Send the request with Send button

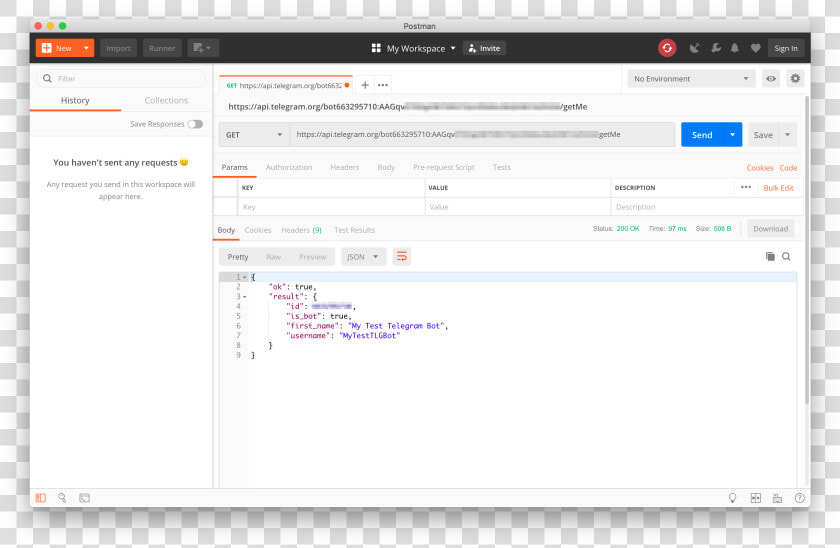702,134
